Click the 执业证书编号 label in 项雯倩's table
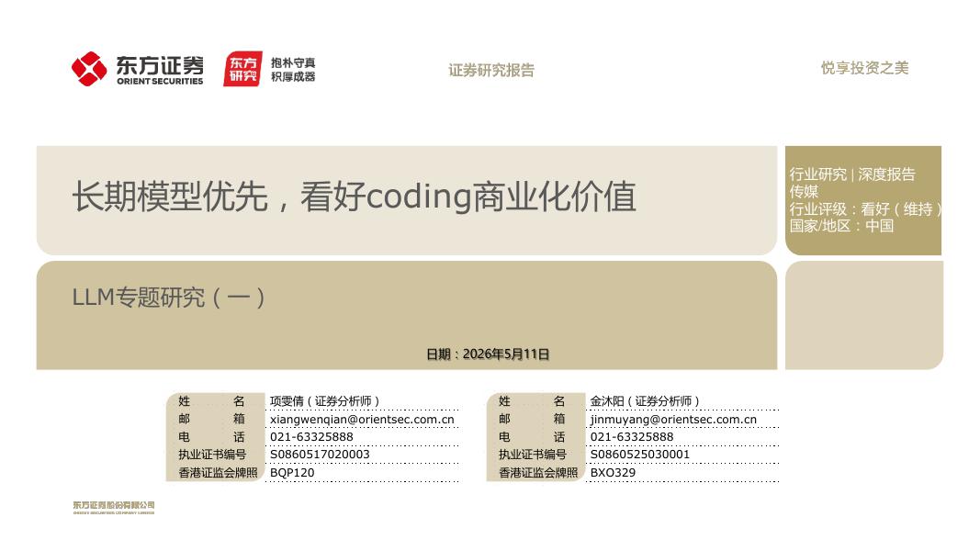980x551 pixels. [212, 455]
